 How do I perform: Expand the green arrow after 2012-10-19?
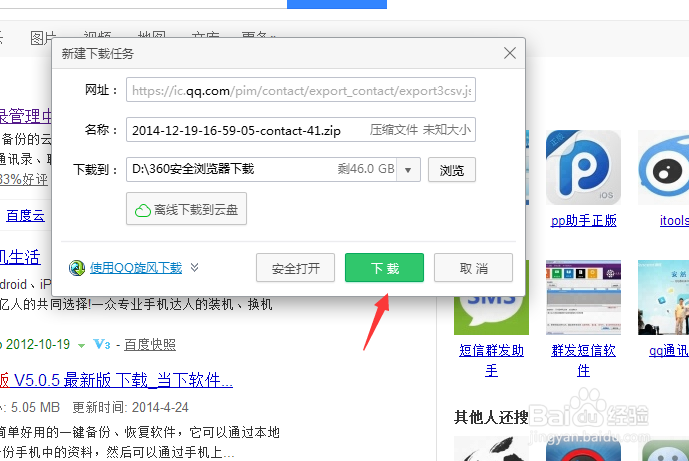(x=81, y=346)
